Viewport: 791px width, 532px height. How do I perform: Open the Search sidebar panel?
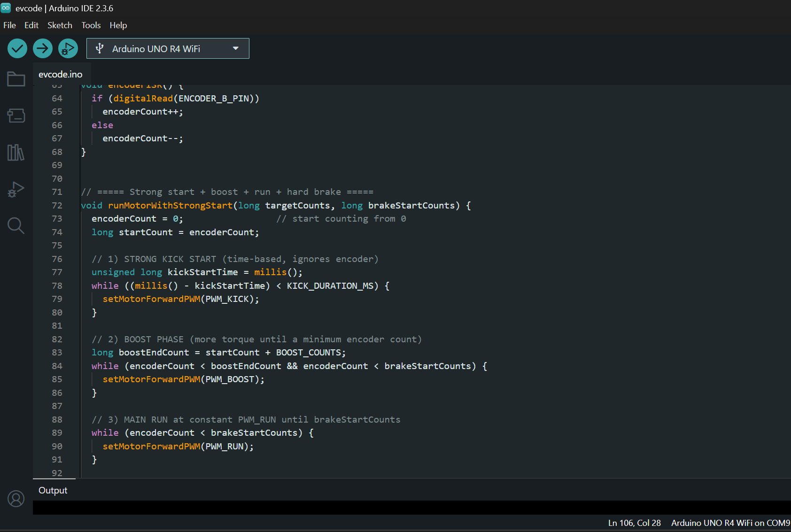point(16,226)
